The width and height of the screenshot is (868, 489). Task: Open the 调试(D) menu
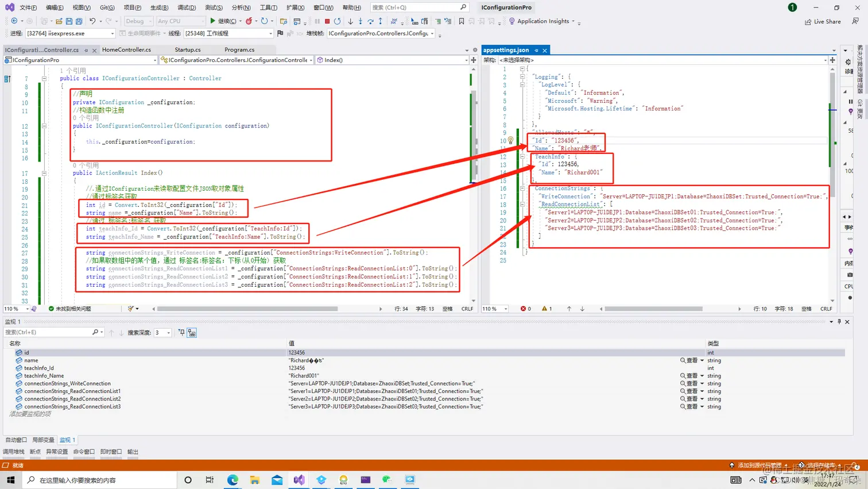187,7
